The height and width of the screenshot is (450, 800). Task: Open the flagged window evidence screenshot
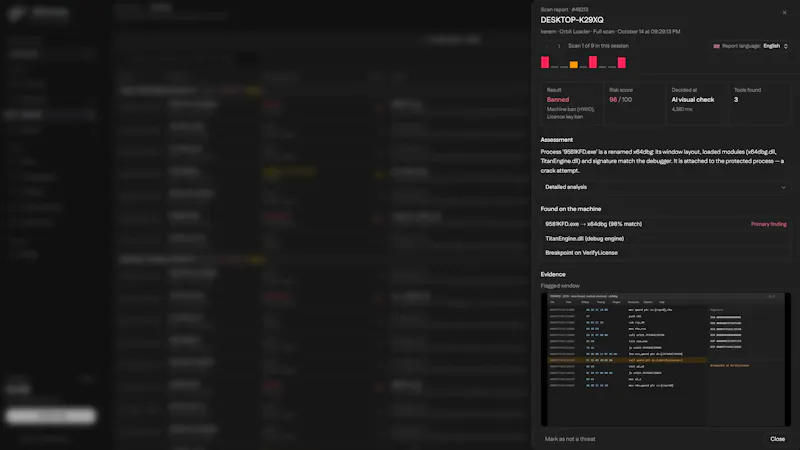(x=665, y=359)
